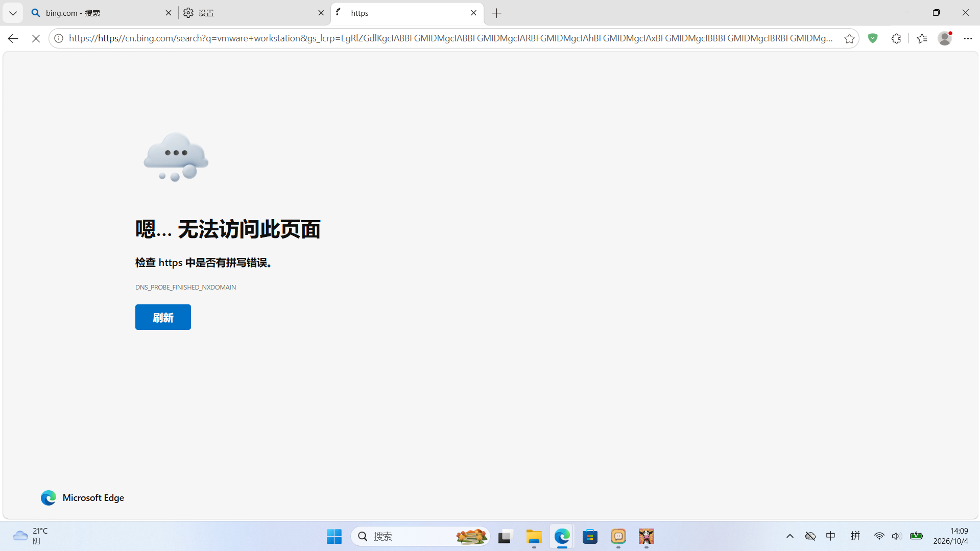Open the Extensions puzzle icon
This screenshot has width=980, height=551.
(x=896, y=38)
